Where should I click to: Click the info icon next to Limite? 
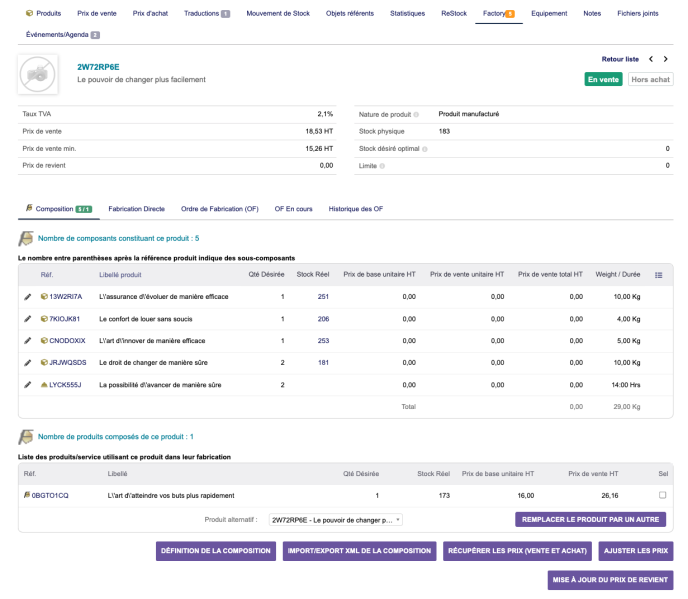pos(382,166)
